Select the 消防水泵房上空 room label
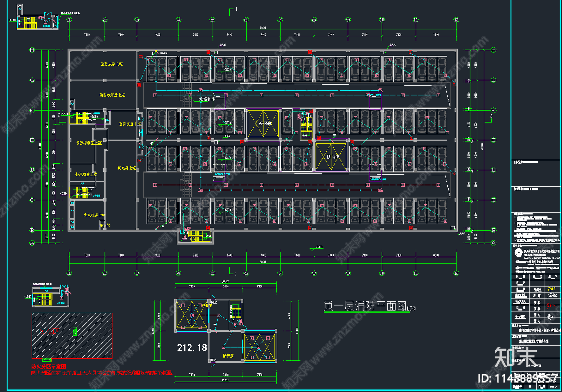This screenshot has height=392, width=562. pyautogui.click(x=112, y=95)
